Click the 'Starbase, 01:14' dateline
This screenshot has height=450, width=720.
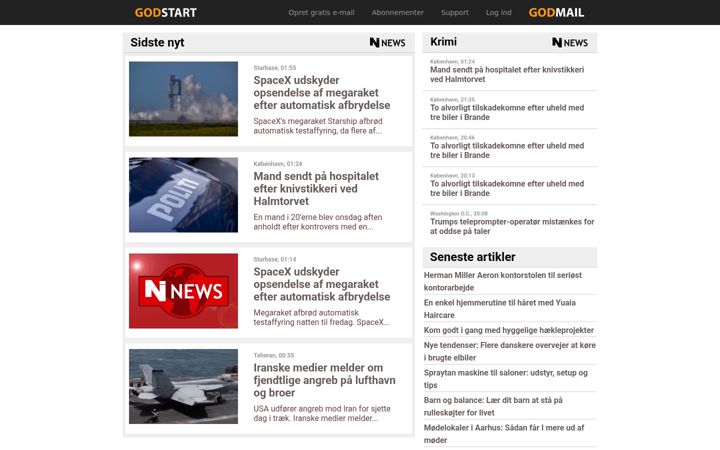coord(275,259)
